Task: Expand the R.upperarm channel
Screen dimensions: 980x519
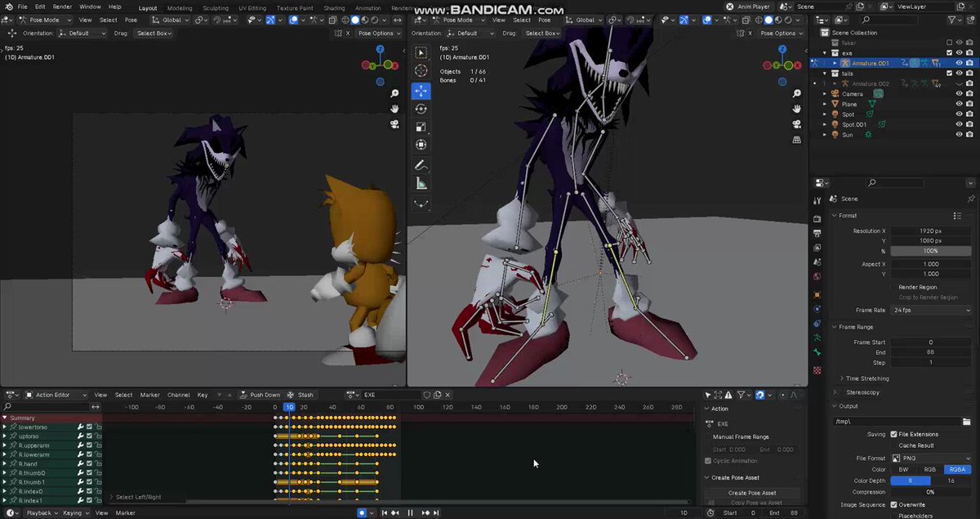Action: (4, 445)
